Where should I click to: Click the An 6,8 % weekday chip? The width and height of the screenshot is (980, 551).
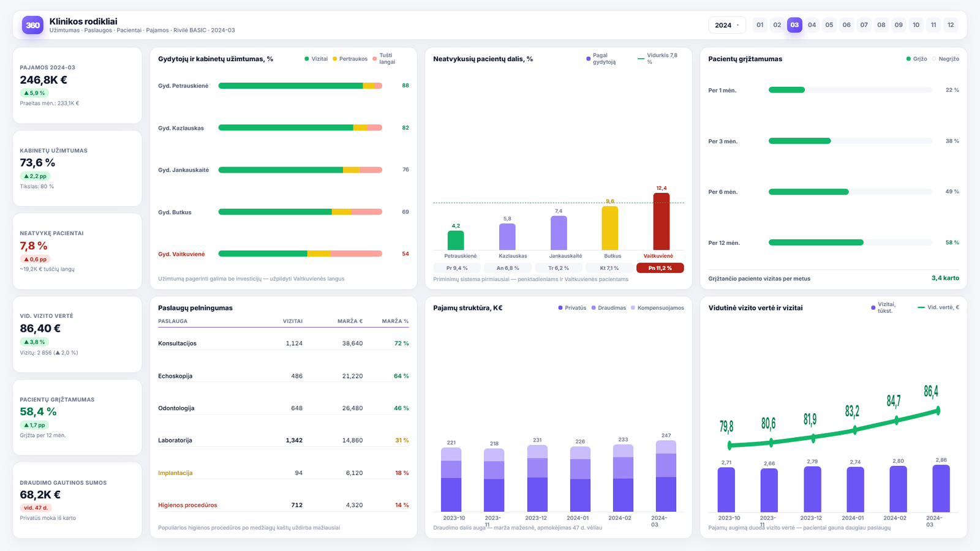click(x=508, y=268)
